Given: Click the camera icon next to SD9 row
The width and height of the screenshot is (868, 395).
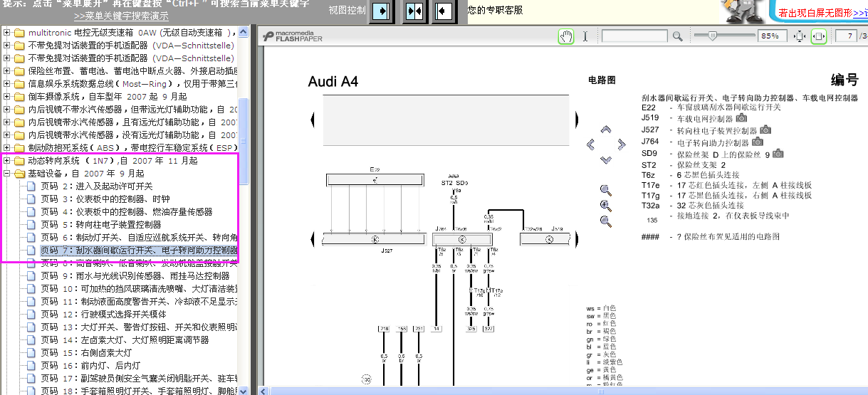Looking at the screenshot, I should point(778,153).
